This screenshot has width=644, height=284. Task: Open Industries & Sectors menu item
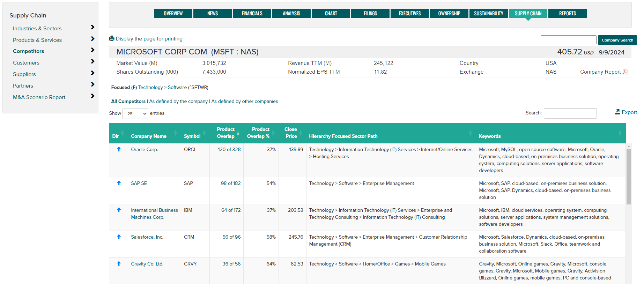(x=37, y=29)
